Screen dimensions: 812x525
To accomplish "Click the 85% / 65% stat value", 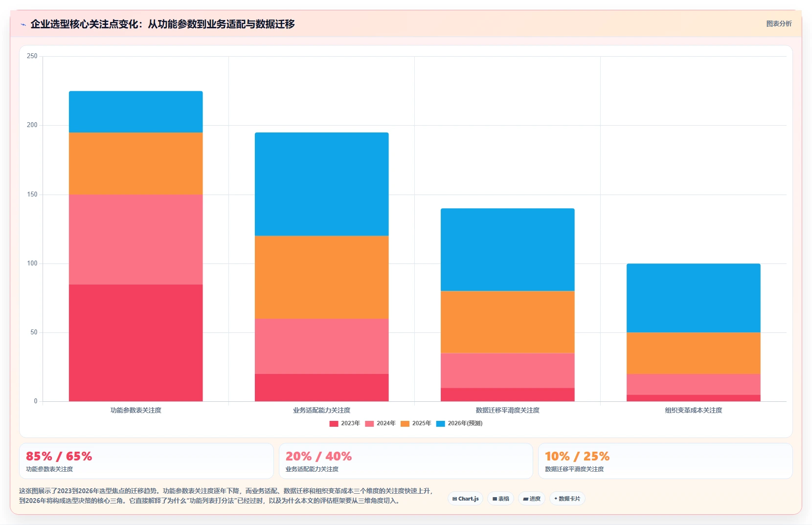I will pyautogui.click(x=59, y=457).
